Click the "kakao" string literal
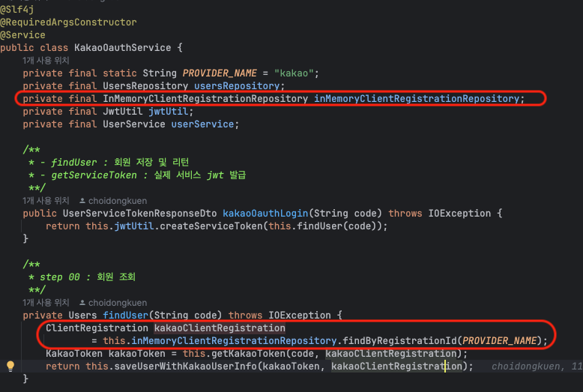583x392 pixels. 294,73
